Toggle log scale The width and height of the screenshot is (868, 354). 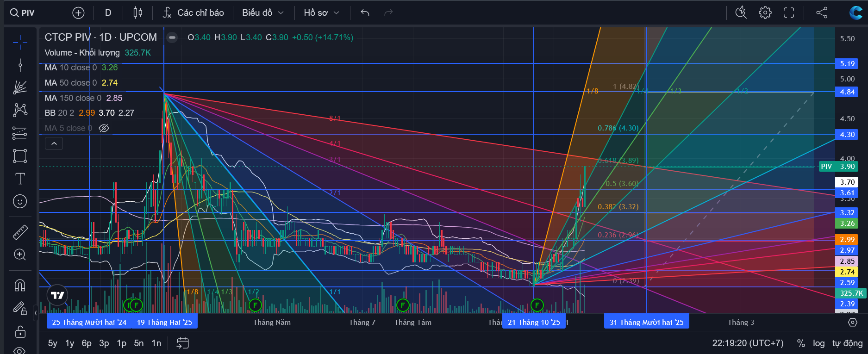click(x=818, y=343)
